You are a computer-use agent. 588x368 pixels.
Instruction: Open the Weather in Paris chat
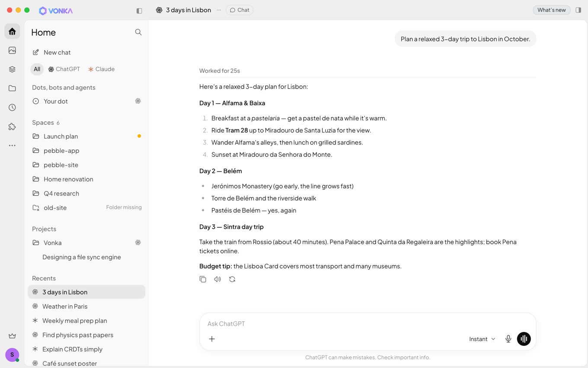[x=86, y=307]
